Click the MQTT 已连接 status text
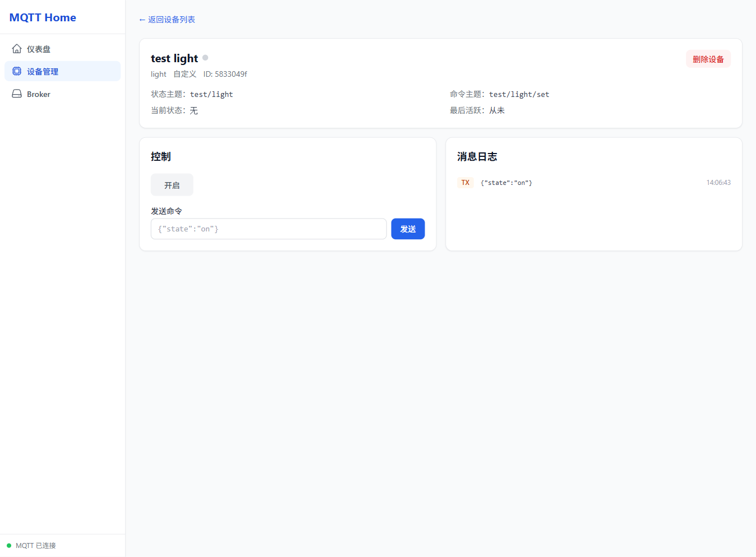The image size is (756, 557). pyautogui.click(x=36, y=546)
